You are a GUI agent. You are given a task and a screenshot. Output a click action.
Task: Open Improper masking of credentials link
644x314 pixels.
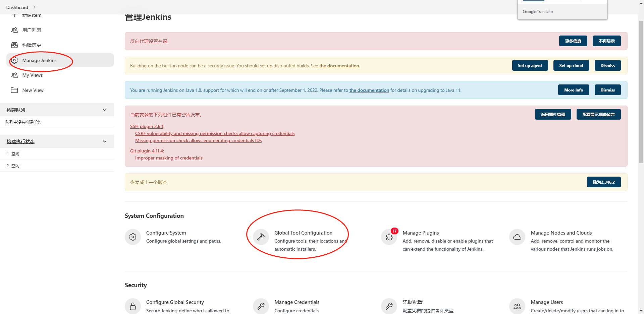click(x=169, y=158)
